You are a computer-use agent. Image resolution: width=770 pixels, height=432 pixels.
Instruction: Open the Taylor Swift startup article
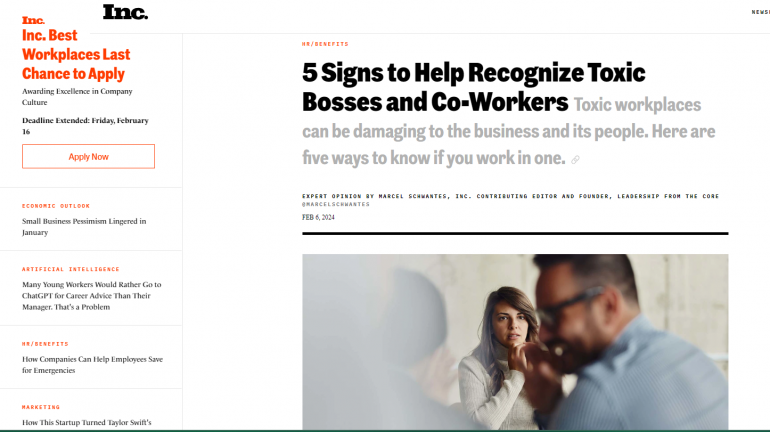tap(86, 422)
